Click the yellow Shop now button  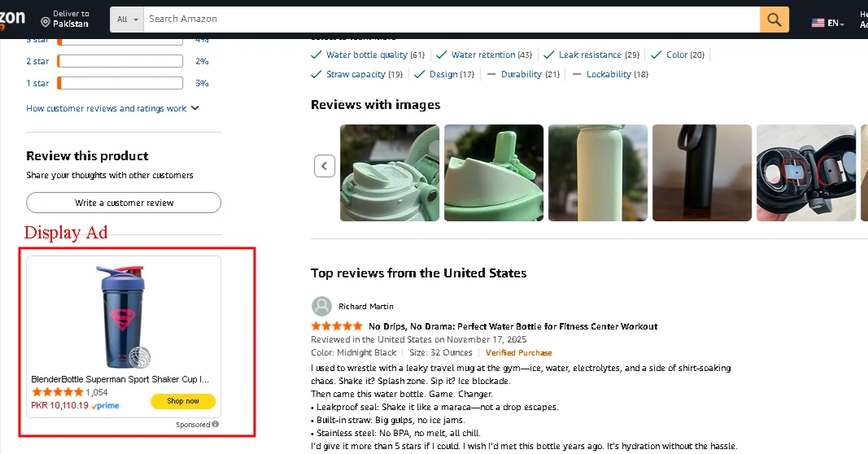click(182, 401)
